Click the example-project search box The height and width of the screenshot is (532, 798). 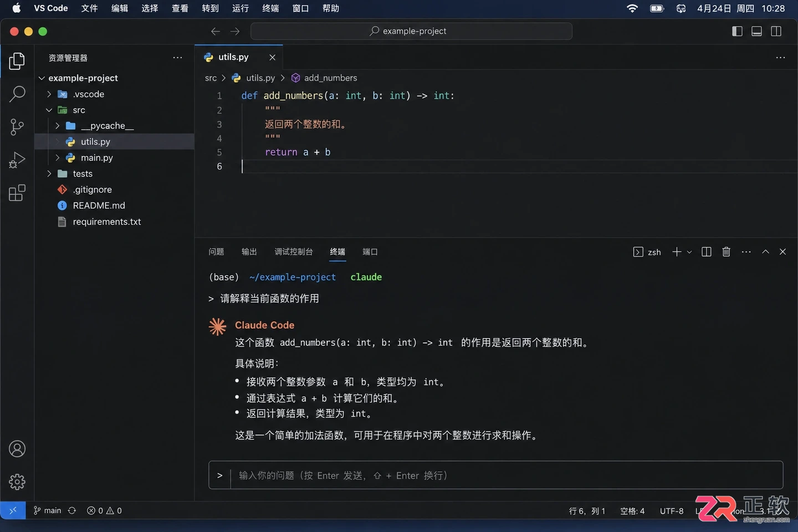411,31
